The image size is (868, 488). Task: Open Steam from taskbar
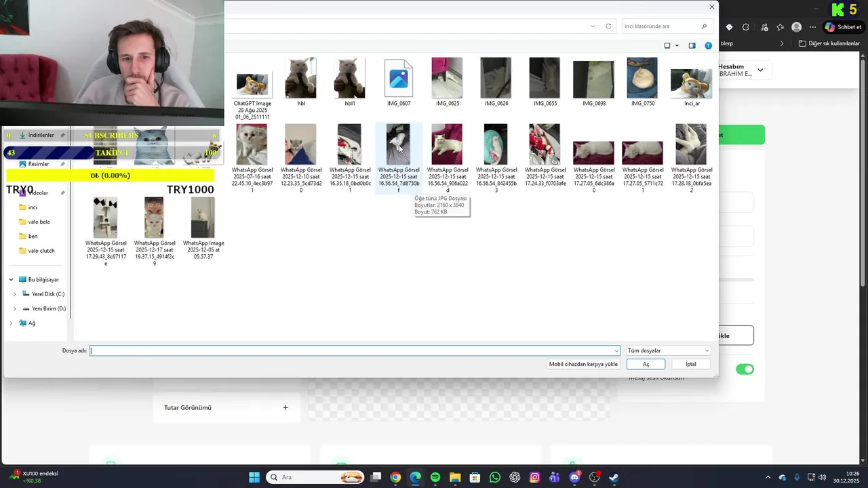[614, 477]
